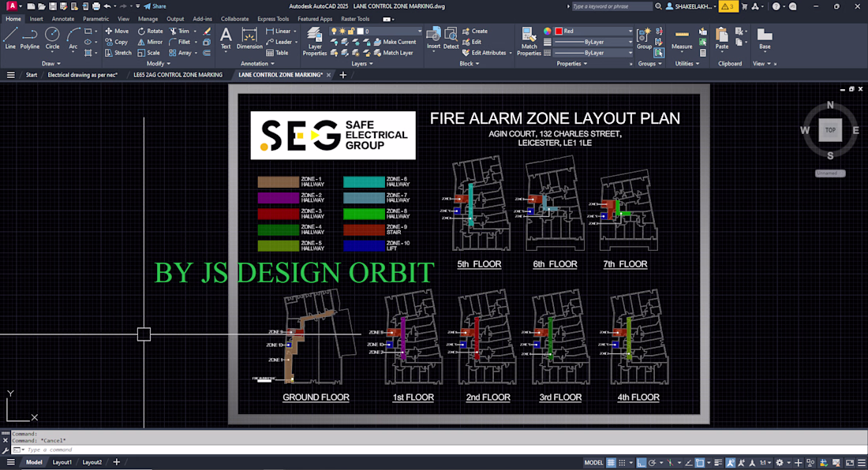This screenshot has width=868, height=470.
Task: Expand the Annotation panel
Action: [x=257, y=64]
